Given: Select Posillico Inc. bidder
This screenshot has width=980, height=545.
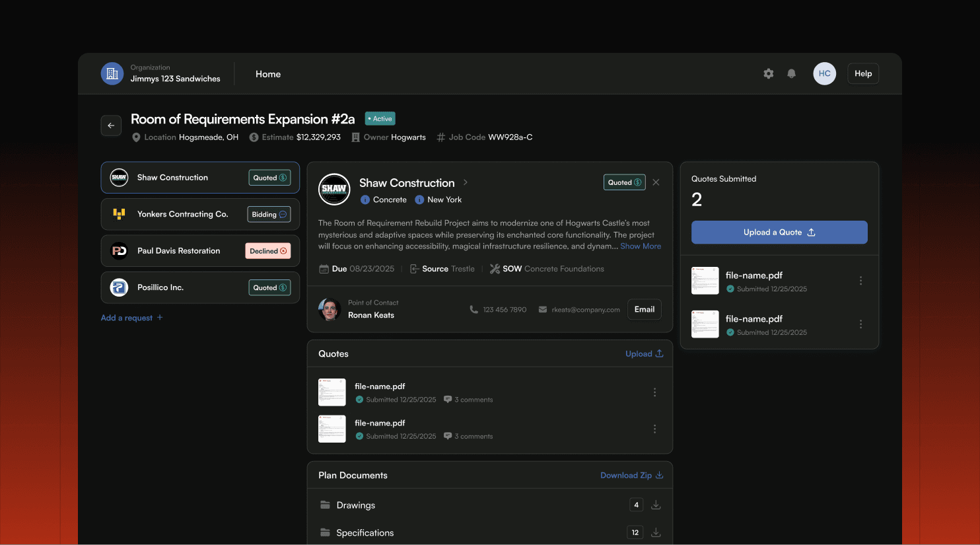Looking at the screenshot, I should click(x=200, y=287).
